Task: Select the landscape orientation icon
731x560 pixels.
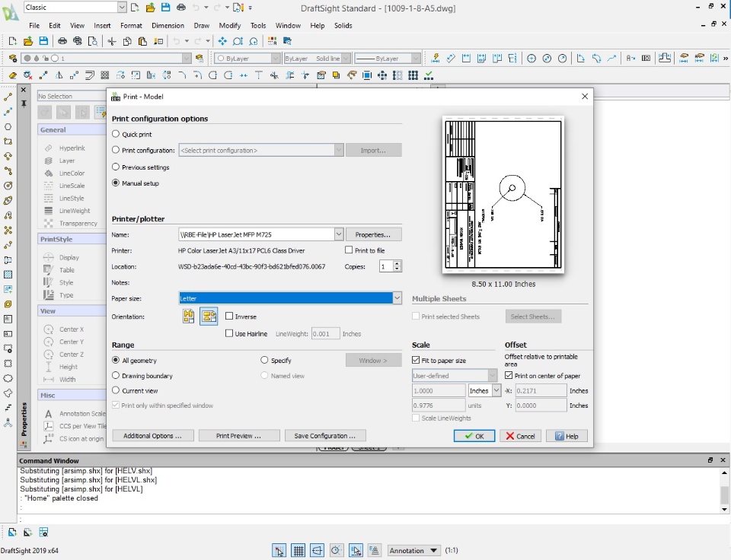Action: pyautogui.click(x=209, y=317)
